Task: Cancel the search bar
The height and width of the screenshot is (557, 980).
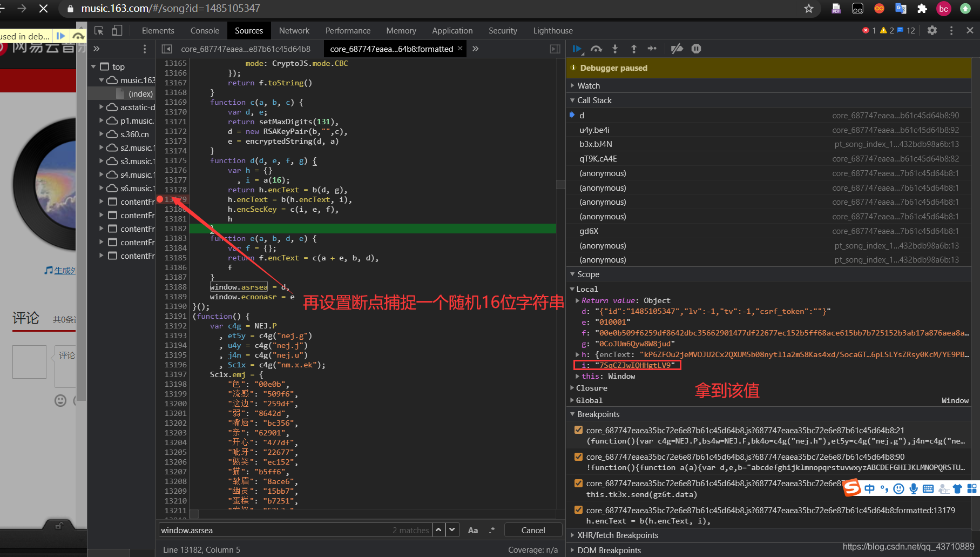Action: pyautogui.click(x=533, y=530)
